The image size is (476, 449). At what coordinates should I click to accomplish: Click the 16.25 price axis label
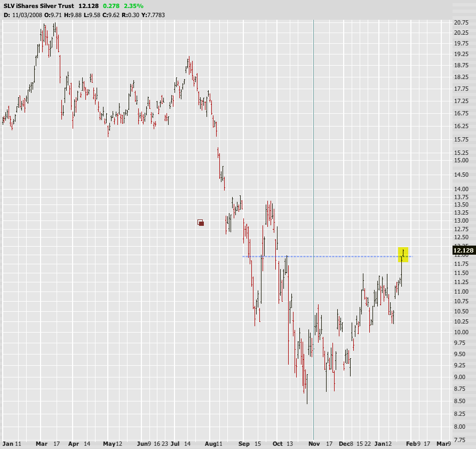[x=461, y=126]
